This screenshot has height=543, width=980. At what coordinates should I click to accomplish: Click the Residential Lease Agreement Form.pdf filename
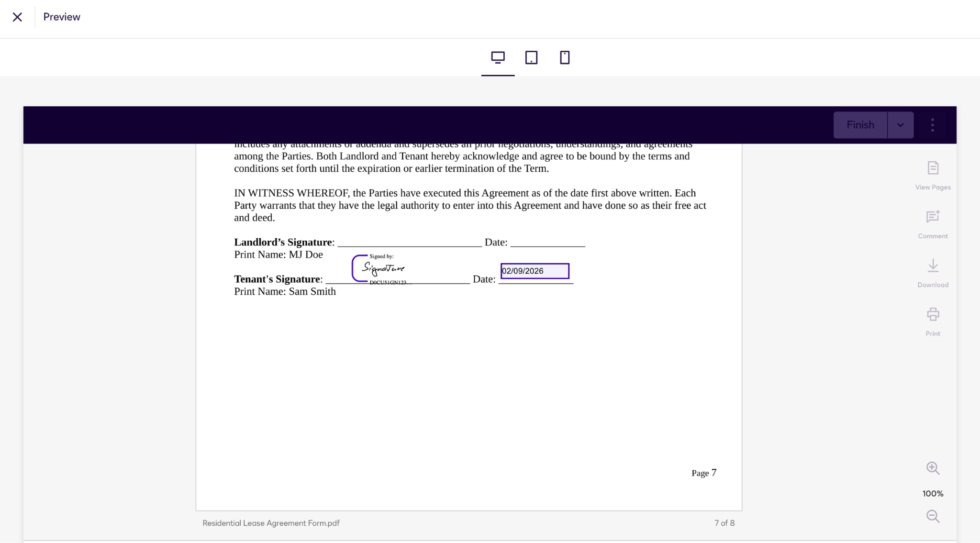(271, 523)
